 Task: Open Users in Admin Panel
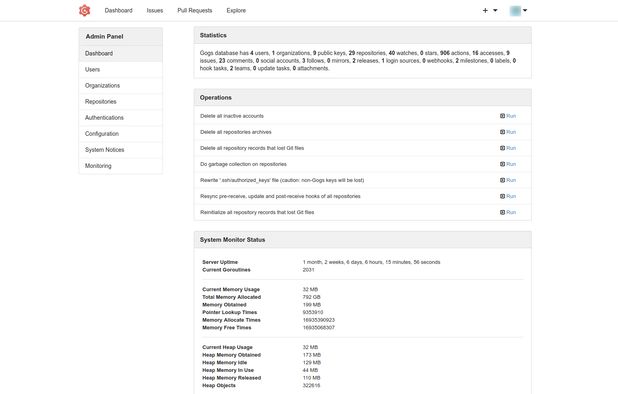tap(121, 70)
